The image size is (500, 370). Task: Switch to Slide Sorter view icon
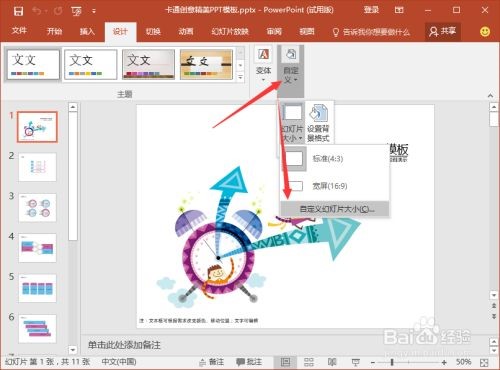click(x=309, y=362)
